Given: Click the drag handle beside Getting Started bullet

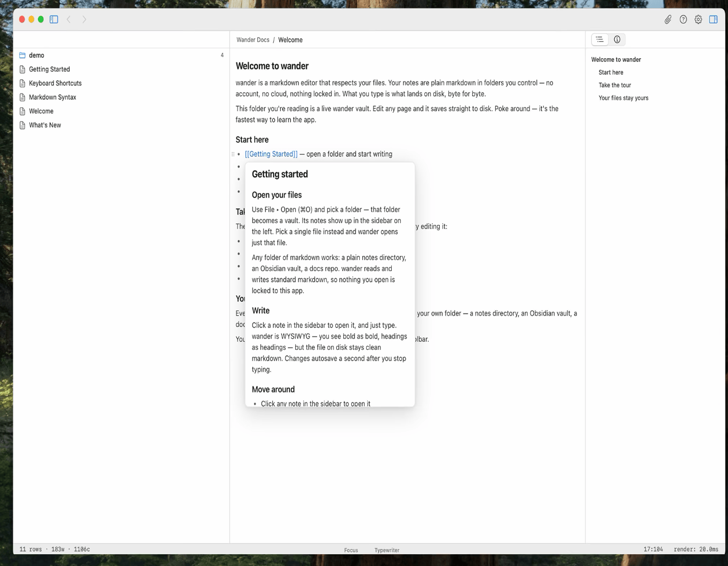Looking at the screenshot, I should (233, 154).
